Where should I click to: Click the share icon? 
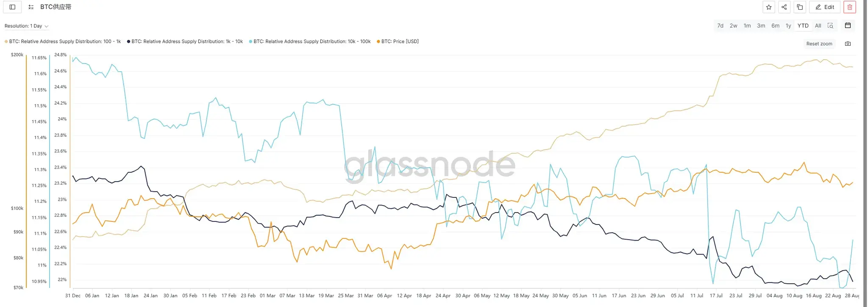pyautogui.click(x=784, y=7)
